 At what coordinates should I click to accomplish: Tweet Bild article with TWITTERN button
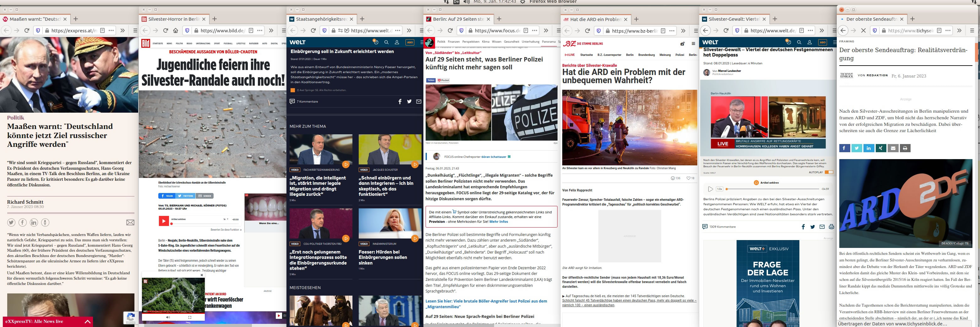click(x=185, y=196)
